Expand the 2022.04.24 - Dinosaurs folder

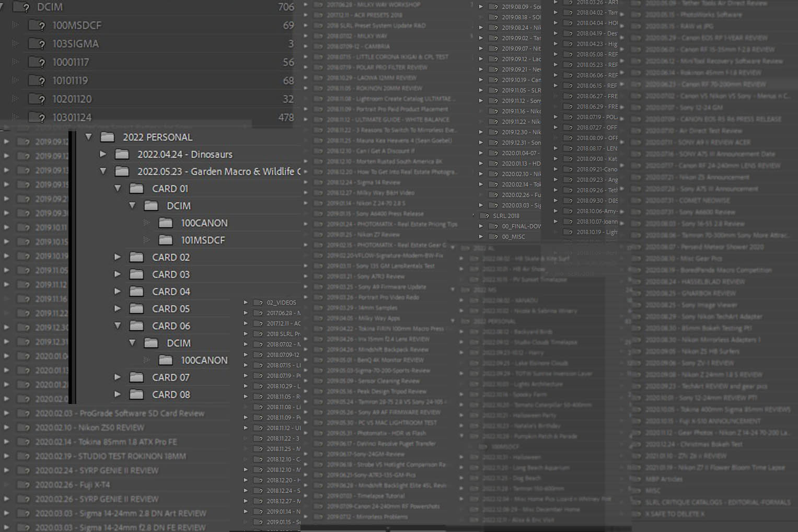[x=103, y=154]
